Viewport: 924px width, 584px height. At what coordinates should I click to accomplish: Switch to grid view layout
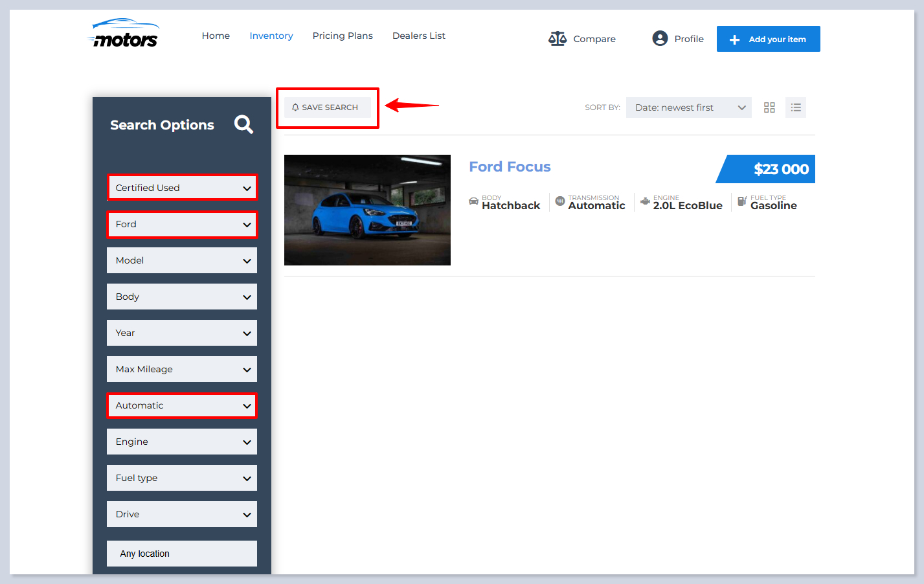click(769, 107)
